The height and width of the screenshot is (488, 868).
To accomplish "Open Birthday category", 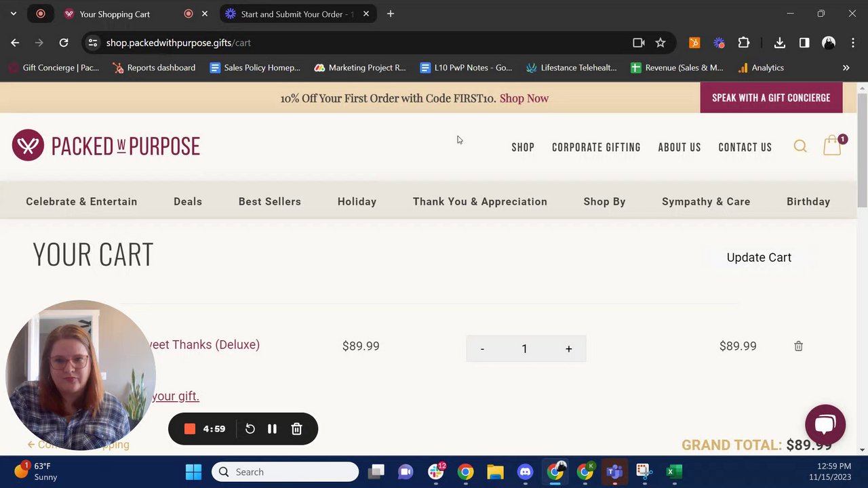I will coord(808,201).
